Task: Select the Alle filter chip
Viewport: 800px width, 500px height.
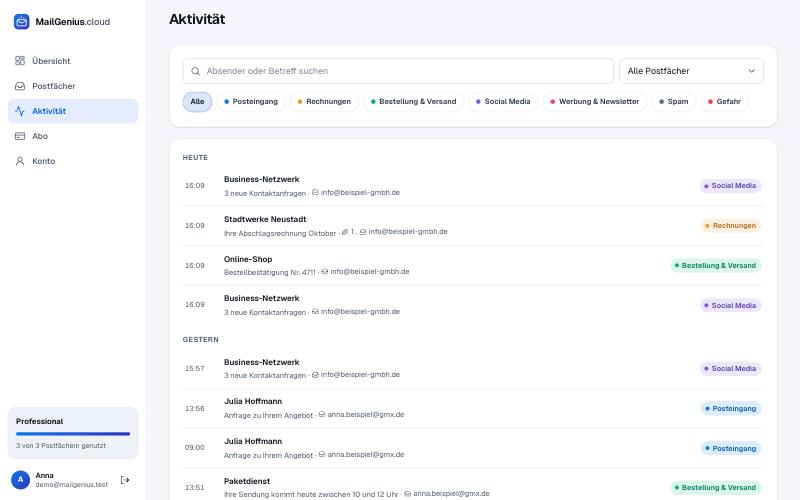Action: pyautogui.click(x=197, y=102)
